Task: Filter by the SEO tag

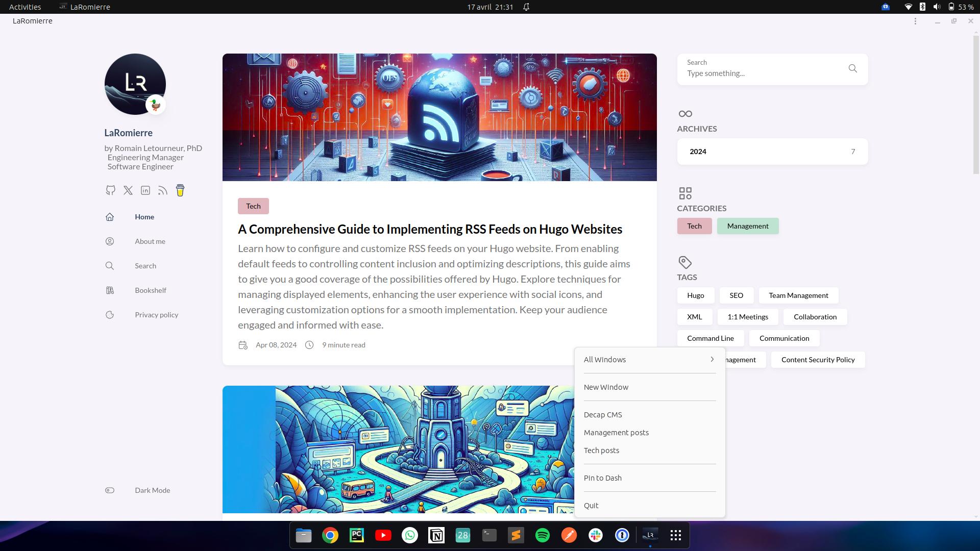Action: coord(736,295)
